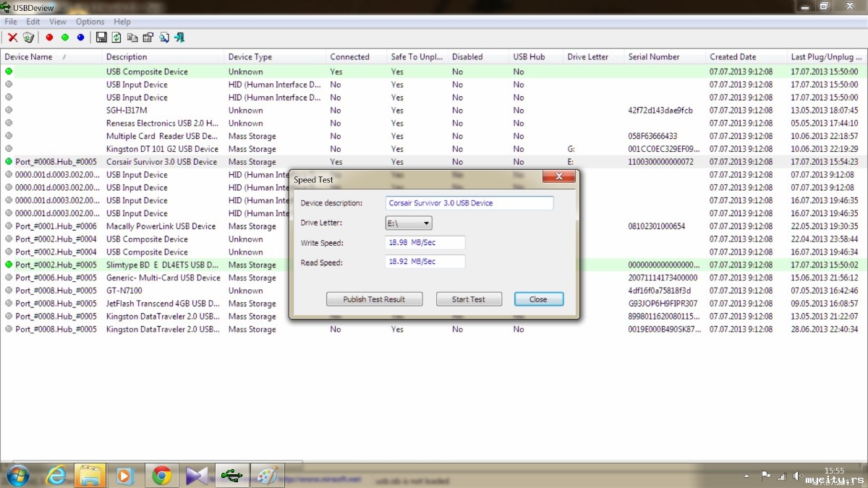This screenshot has height=488, width=868.
Task: Click the properties toolbar icon
Action: [148, 38]
